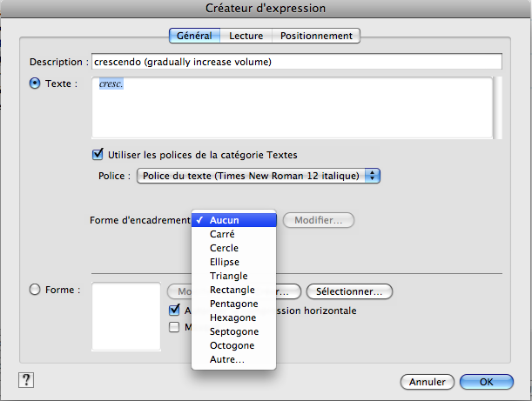Choose Octogone from the list

[232, 345]
